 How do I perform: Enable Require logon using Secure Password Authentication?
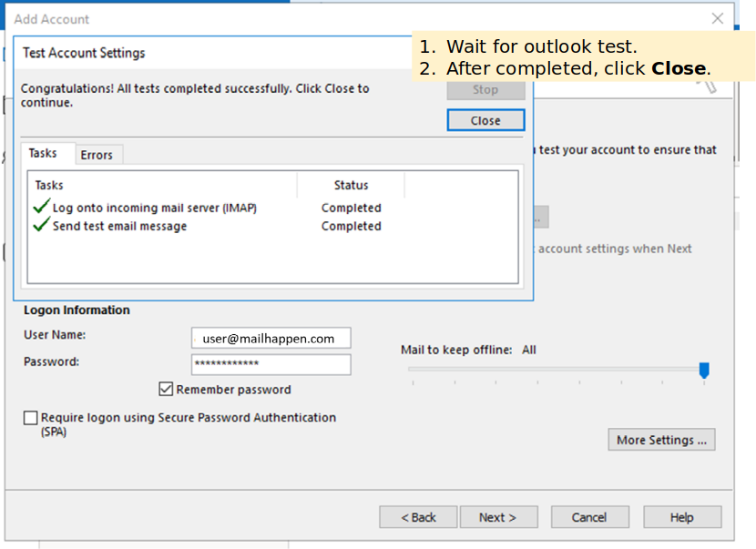30,417
